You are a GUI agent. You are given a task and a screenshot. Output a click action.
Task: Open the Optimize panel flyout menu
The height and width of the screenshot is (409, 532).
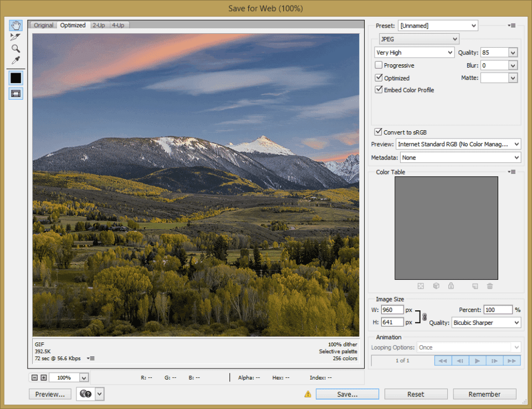[512, 25]
